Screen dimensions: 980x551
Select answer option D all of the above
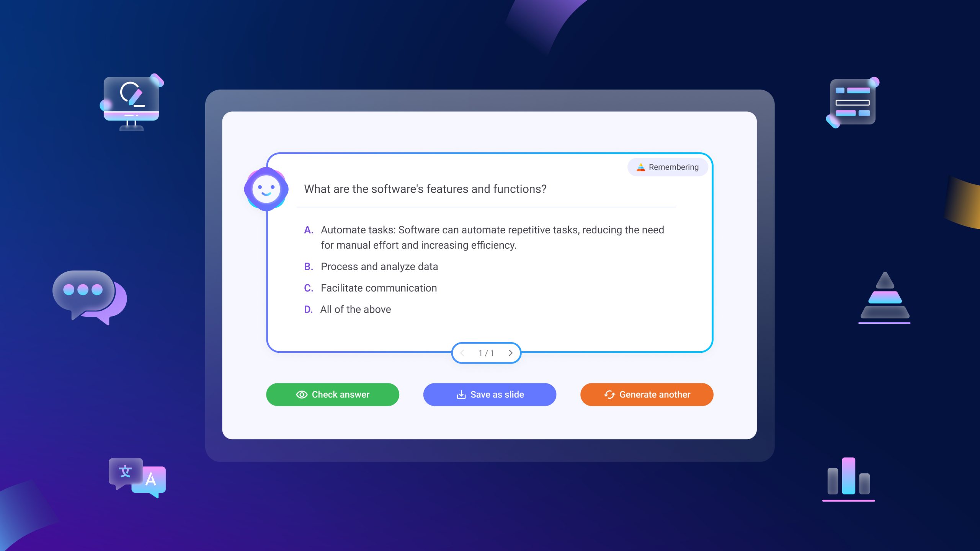355,309
